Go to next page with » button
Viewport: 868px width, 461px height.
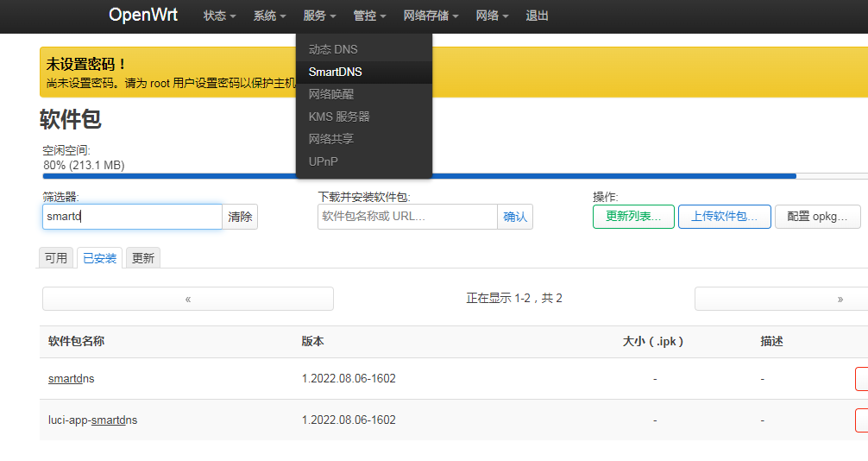781,299
